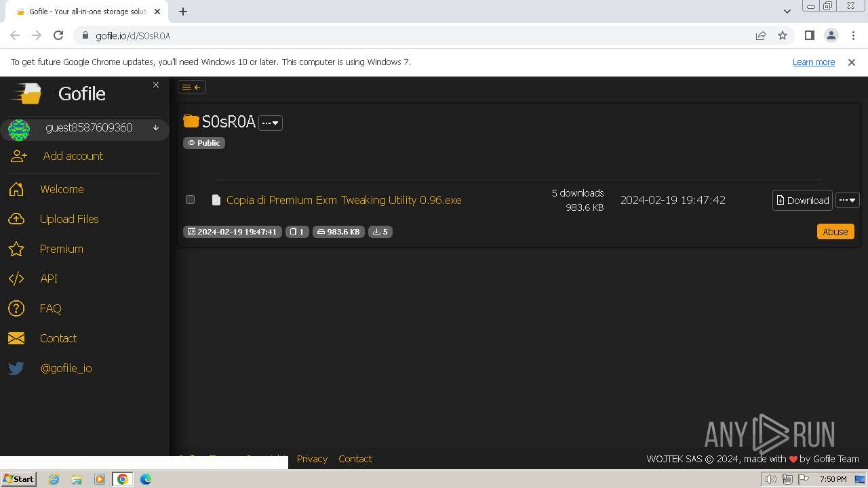Expand the guest8587609360 account dropdown arrow
Image resolution: width=868 pixels, height=488 pixels.
[156, 128]
